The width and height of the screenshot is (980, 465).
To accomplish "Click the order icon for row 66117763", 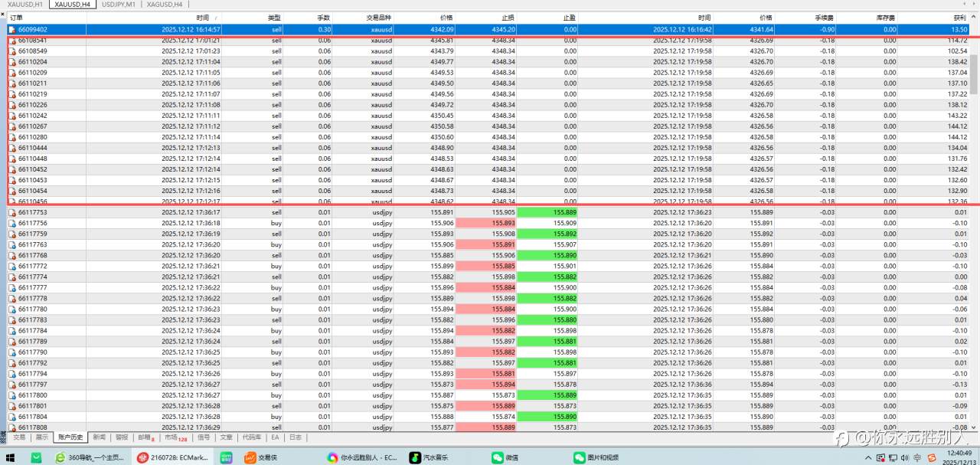I will point(12,244).
